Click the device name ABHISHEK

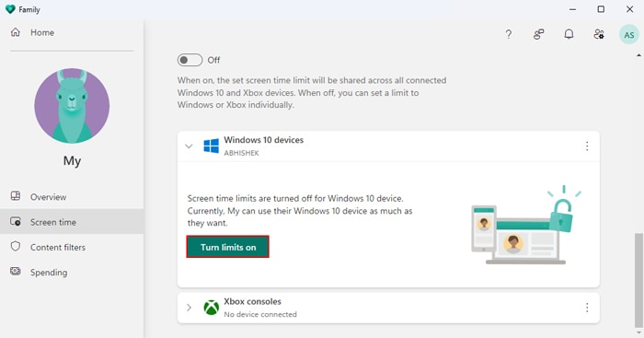(x=241, y=153)
